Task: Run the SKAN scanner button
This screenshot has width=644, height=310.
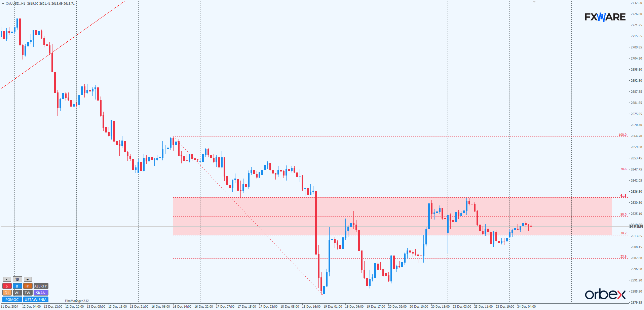Action: coord(41,293)
